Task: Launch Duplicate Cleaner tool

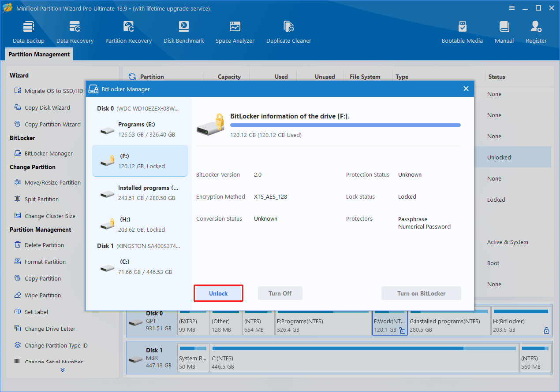Action: (289, 32)
